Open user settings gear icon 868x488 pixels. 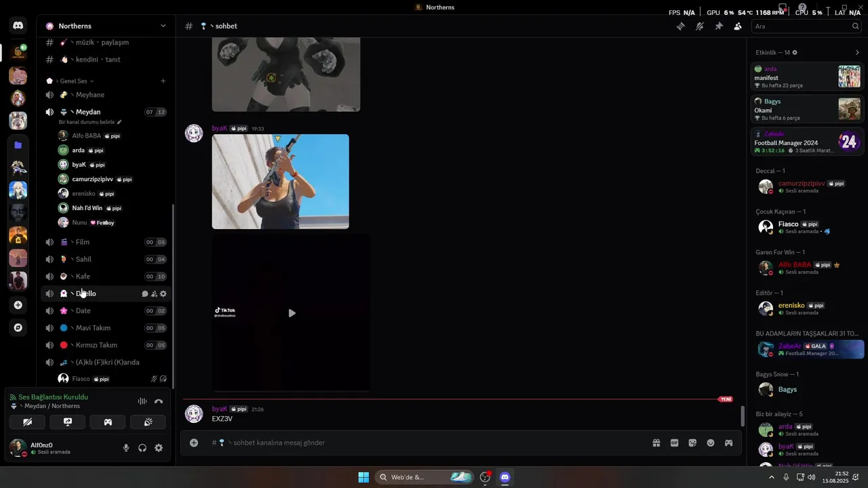point(159,448)
